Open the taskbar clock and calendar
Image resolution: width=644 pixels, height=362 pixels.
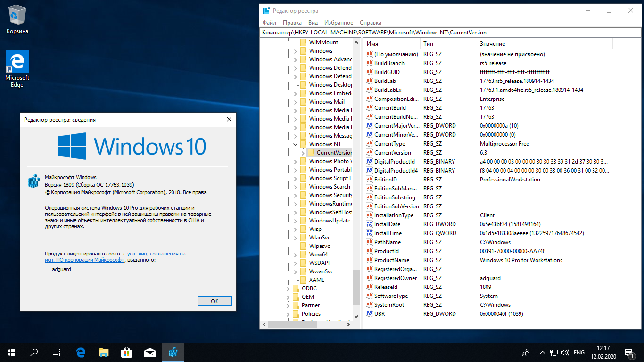[604, 352]
